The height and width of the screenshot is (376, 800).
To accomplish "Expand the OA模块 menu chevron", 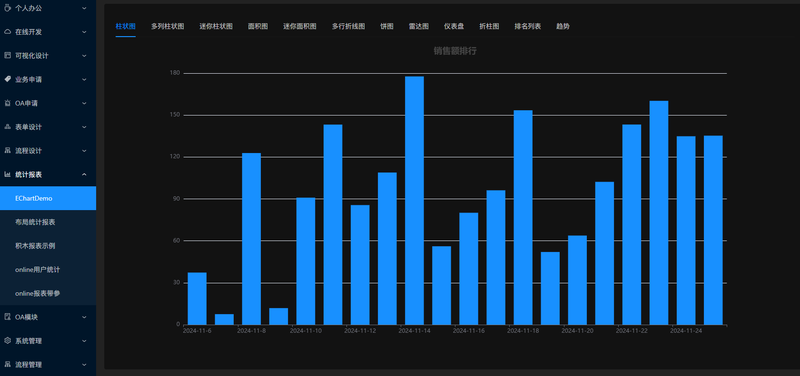I will point(84,317).
